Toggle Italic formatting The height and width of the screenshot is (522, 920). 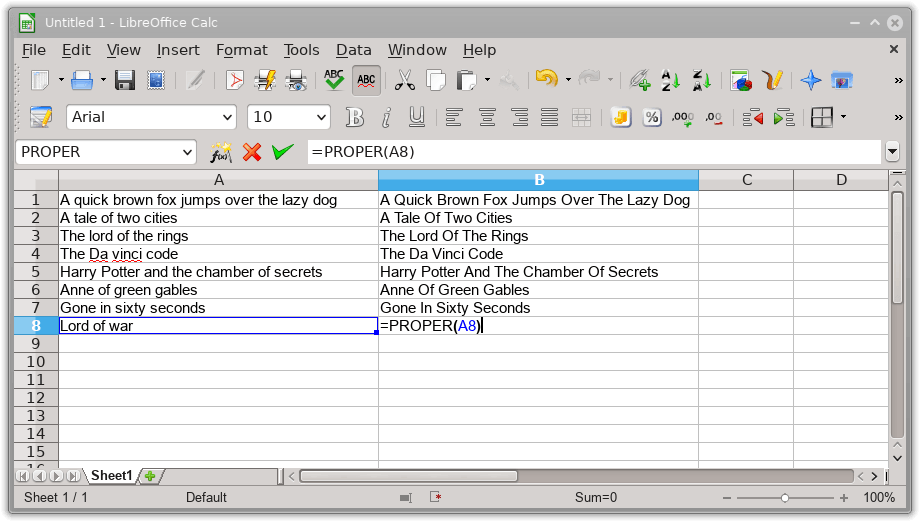385,117
